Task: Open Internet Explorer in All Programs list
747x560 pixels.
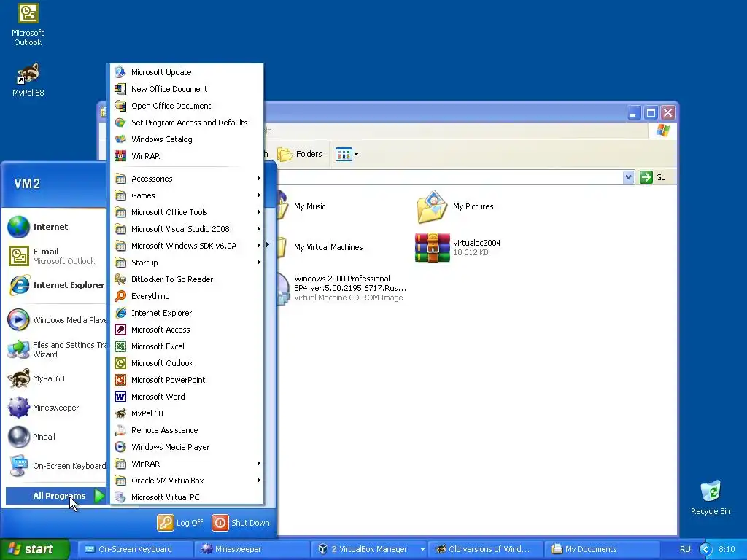Action: click(x=187, y=312)
